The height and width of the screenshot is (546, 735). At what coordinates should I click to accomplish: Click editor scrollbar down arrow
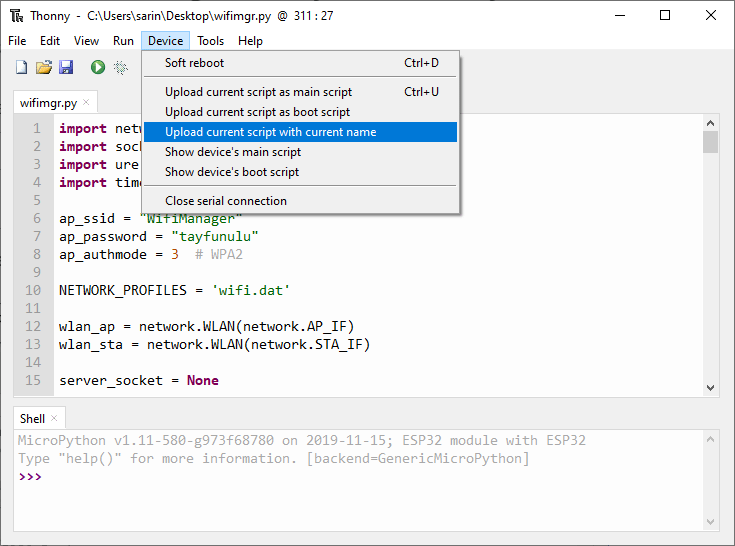(711, 388)
